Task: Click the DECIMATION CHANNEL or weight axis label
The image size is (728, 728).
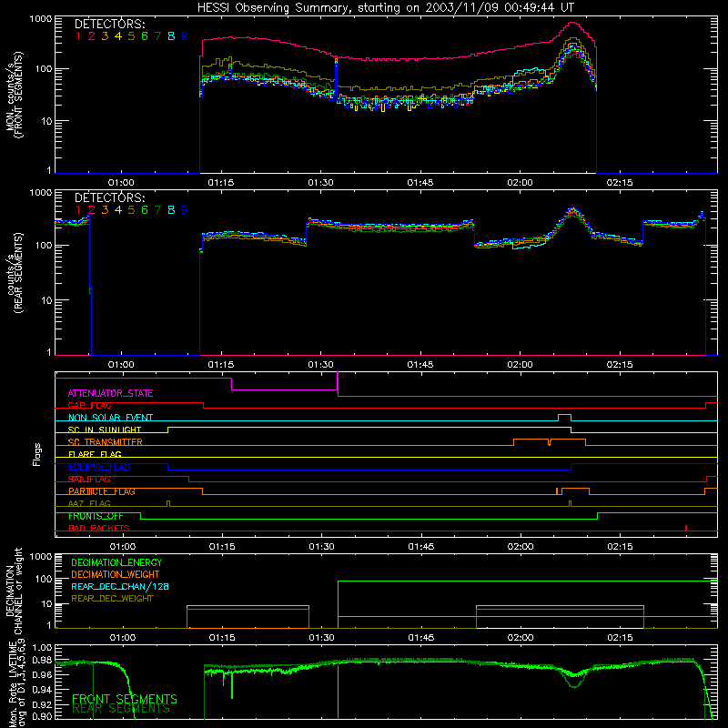Action: click(x=15, y=591)
